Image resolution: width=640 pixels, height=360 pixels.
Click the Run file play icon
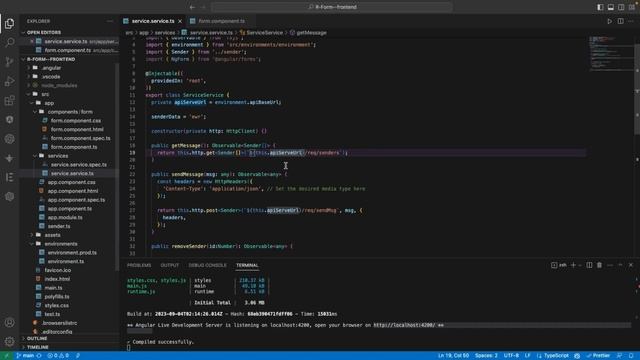pos(609,21)
